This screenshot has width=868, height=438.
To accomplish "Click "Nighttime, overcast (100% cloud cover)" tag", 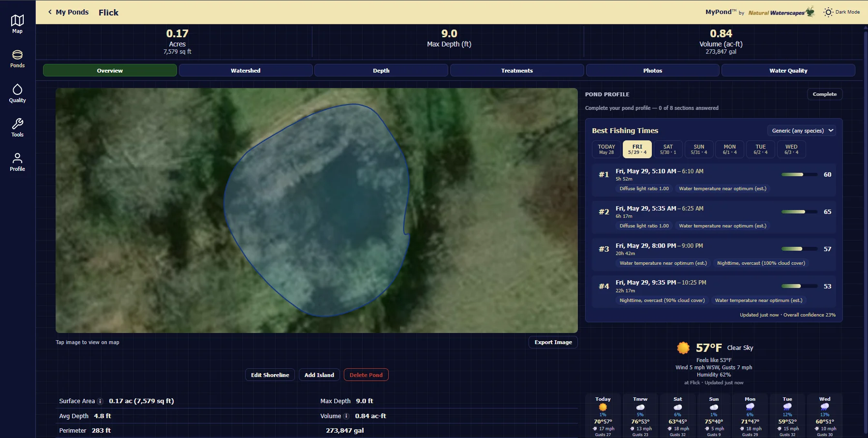I will pyautogui.click(x=761, y=263).
